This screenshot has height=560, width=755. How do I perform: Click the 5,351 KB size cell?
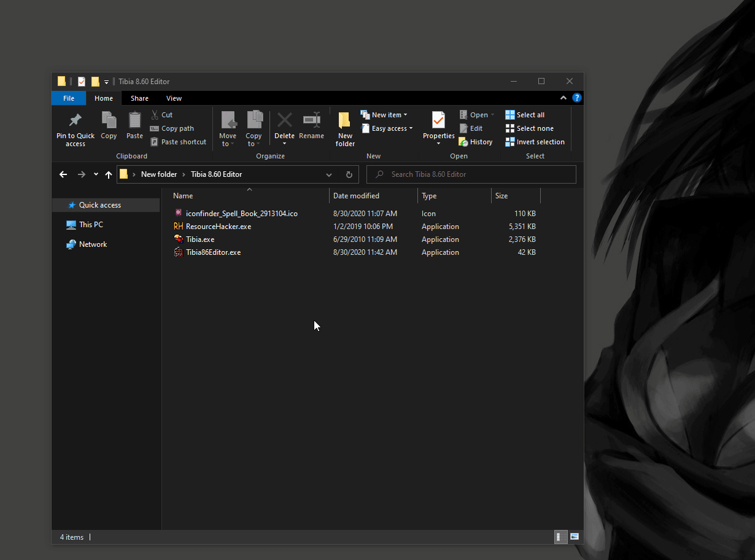tap(522, 227)
